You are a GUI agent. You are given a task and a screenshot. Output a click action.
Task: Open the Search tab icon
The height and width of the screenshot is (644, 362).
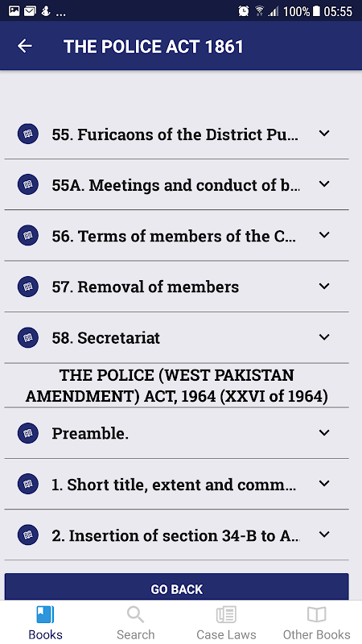tap(135, 615)
